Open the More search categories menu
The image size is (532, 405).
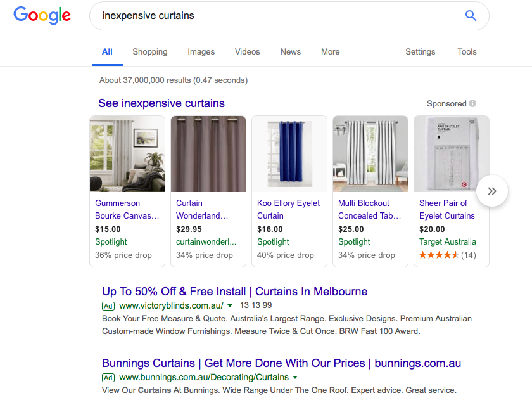[x=330, y=52]
